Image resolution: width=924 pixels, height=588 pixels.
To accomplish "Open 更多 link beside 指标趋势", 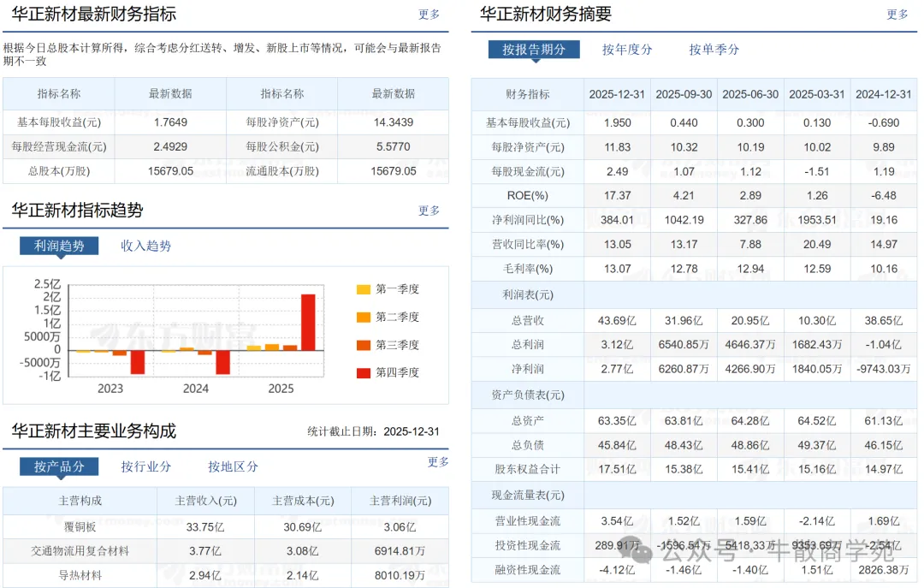I will click(x=429, y=211).
